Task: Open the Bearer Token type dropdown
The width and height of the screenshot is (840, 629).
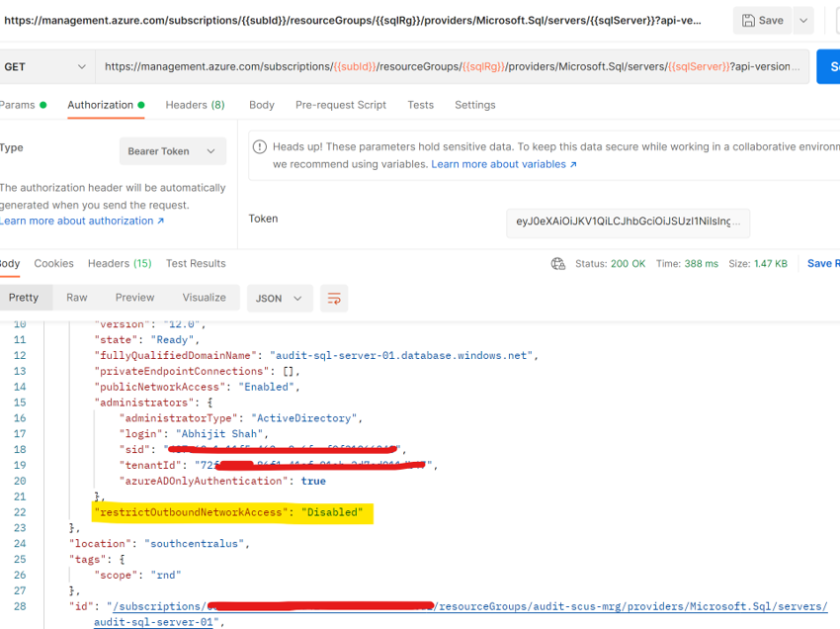Action: tap(173, 151)
